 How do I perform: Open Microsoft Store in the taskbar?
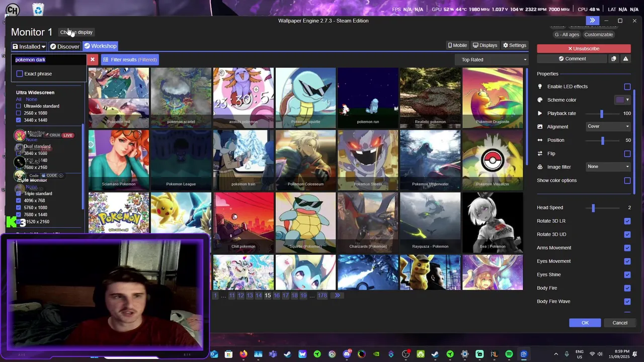(228, 354)
